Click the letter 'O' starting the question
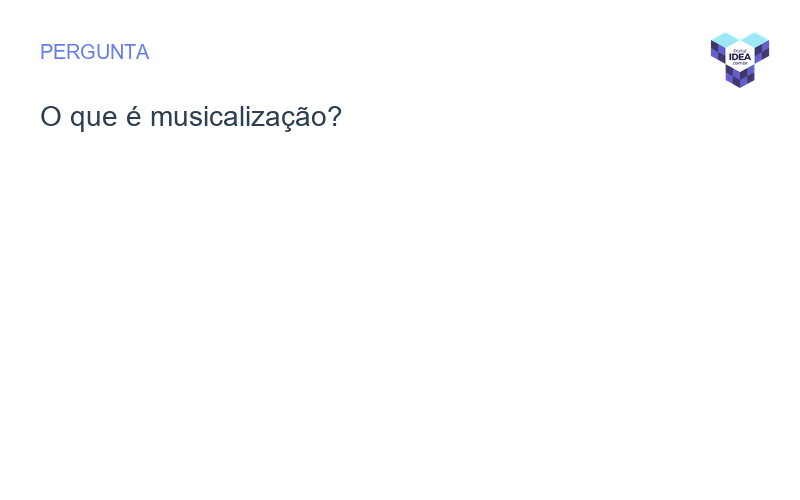The width and height of the screenshot is (800, 500). (50, 117)
